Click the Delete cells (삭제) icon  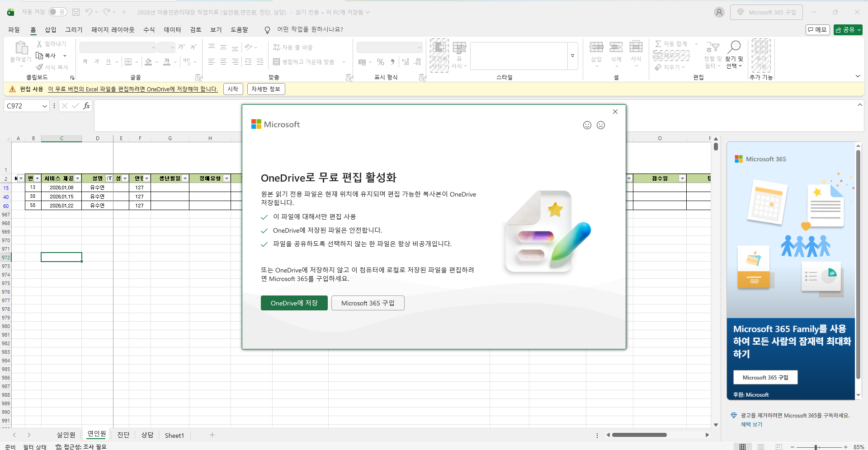click(x=616, y=47)
